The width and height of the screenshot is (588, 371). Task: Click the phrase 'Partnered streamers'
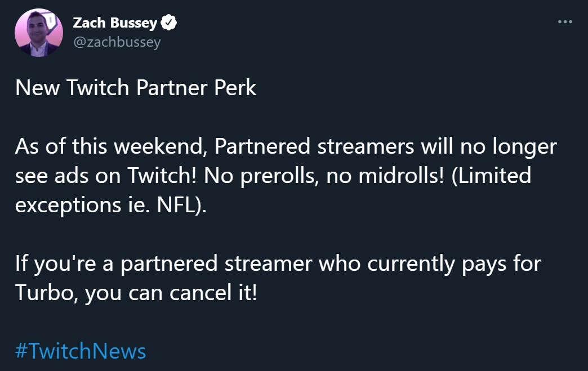coord(314,146)
